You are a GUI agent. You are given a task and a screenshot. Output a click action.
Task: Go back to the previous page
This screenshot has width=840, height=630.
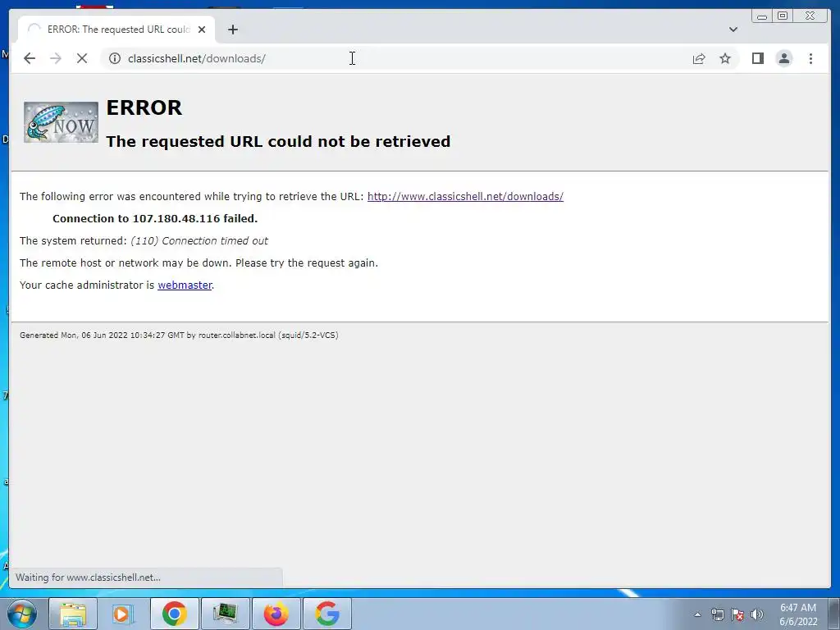pyautogui.click(x=30, y=58)
